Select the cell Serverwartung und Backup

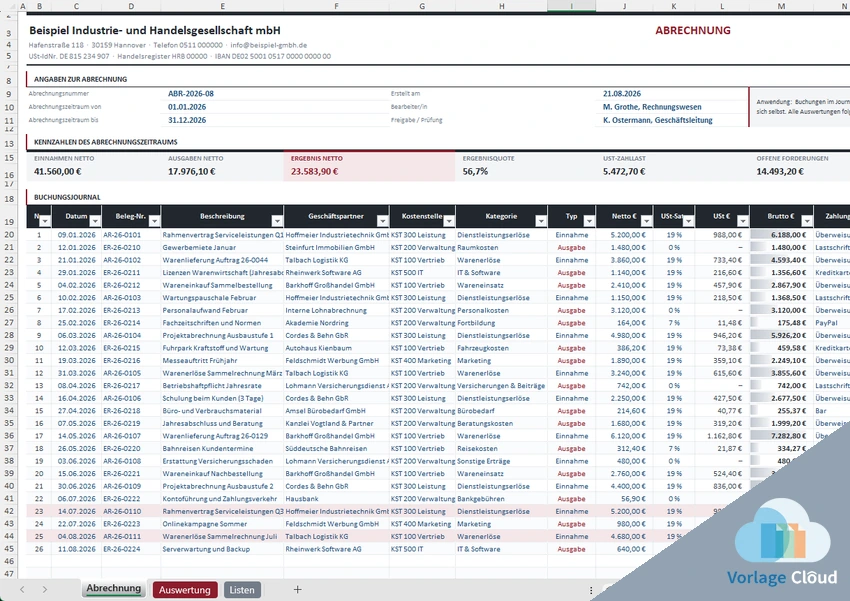point(222,549)
